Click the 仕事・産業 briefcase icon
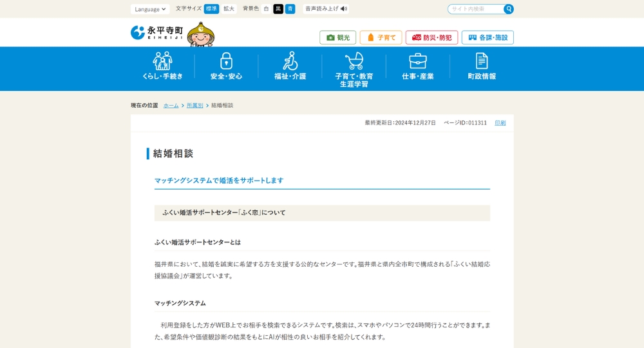Viewport: 644px width, 348px height. (418, 61)
